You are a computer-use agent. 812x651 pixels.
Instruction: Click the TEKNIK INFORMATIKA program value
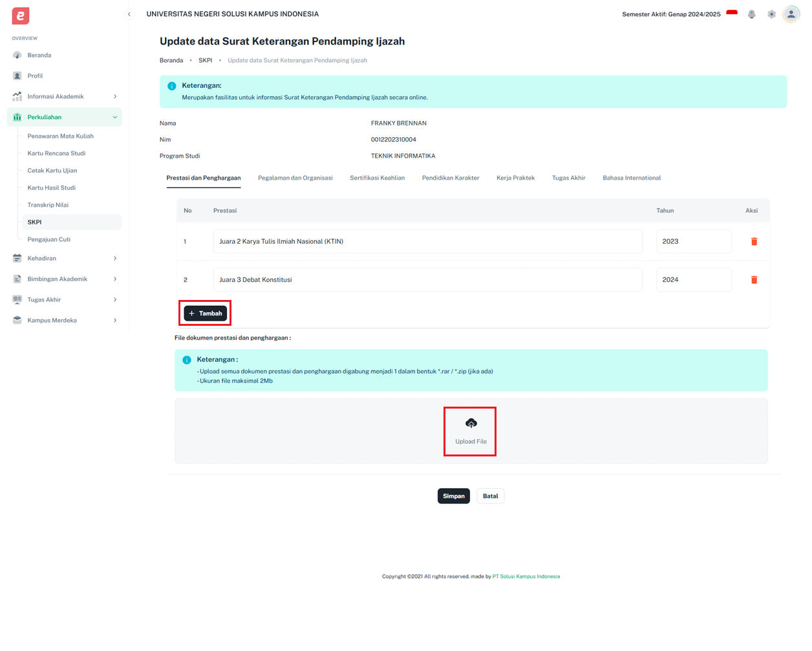point(403,156)
